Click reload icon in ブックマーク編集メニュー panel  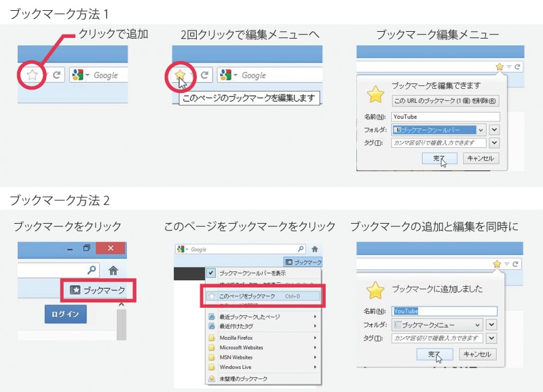tap(517, 66)
